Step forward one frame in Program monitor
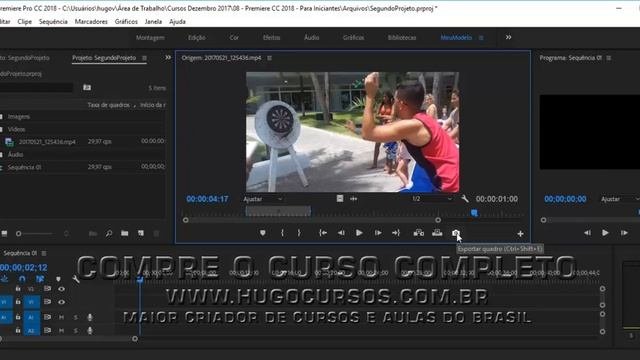This screenshot has width=640, height=360. click(x=624, y=233)
